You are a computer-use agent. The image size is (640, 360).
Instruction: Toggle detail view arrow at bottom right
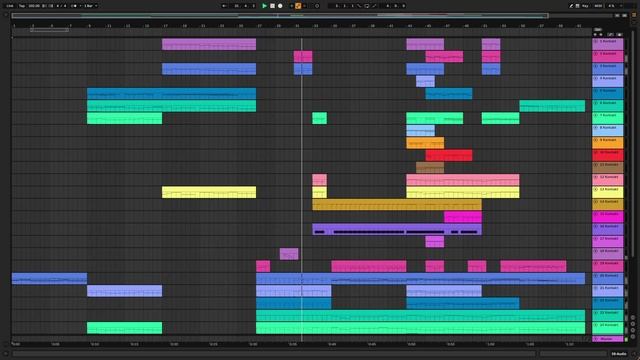tap(634, 354)
